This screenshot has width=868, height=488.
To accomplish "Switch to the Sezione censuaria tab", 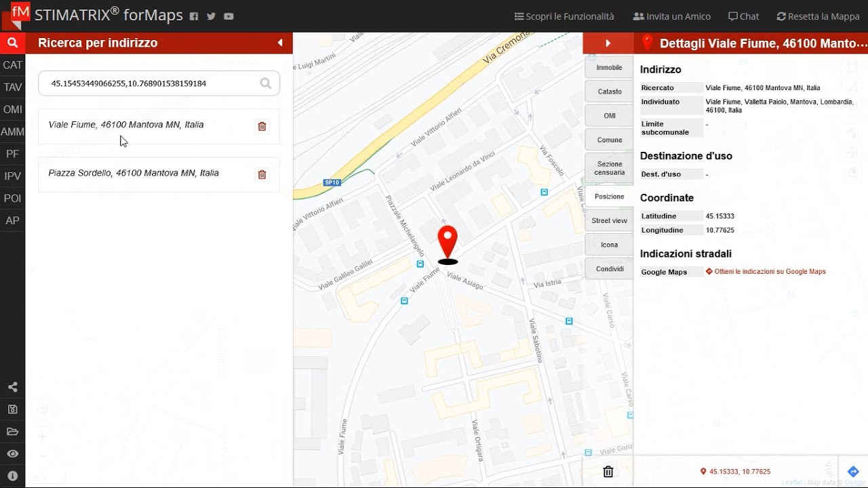I will (x=609, y=168).
